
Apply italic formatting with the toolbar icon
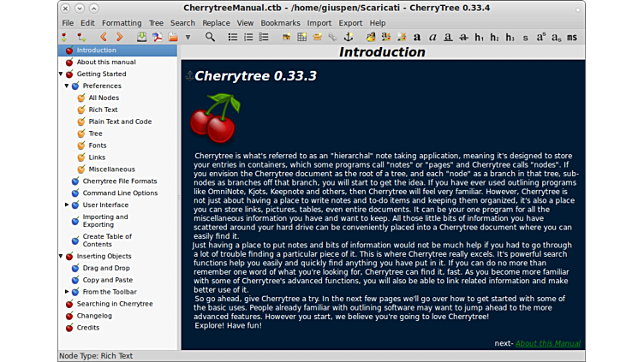[x=432, y=37]
